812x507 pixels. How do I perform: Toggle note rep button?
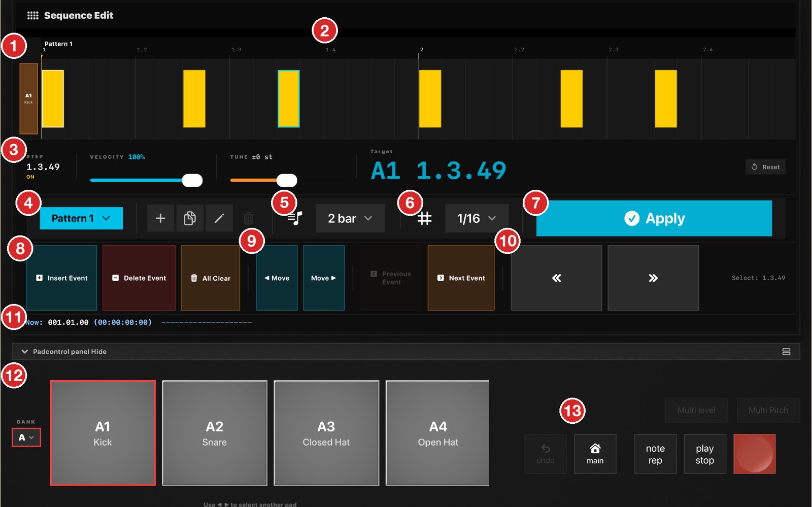(x=655, y=454)
